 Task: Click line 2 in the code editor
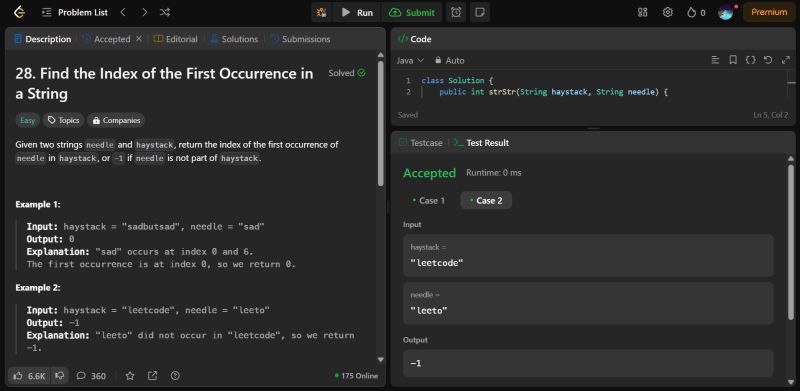(553, 92)
